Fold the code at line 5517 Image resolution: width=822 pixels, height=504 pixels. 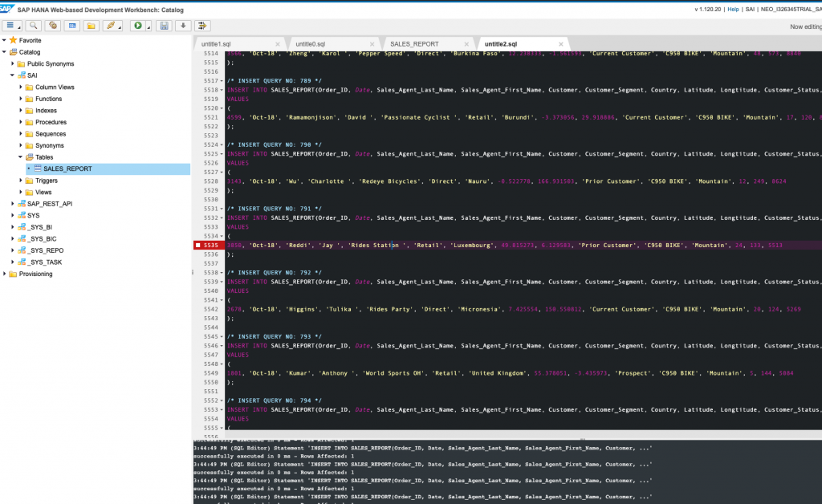[x=222, y=81]
